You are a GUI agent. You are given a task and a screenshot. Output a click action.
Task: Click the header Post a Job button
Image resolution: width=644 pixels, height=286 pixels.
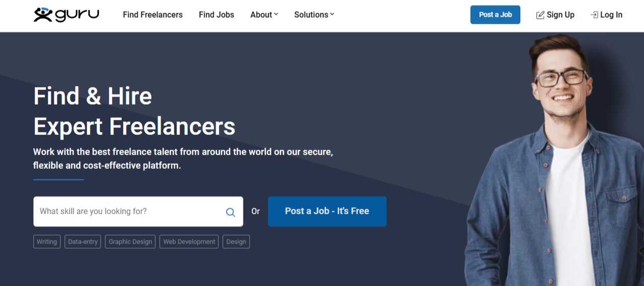pyautogui.click(x=495, y=15)
